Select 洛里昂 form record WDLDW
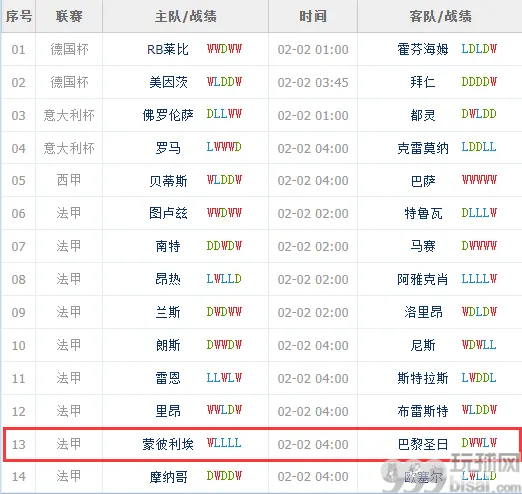 coord(479,311)
